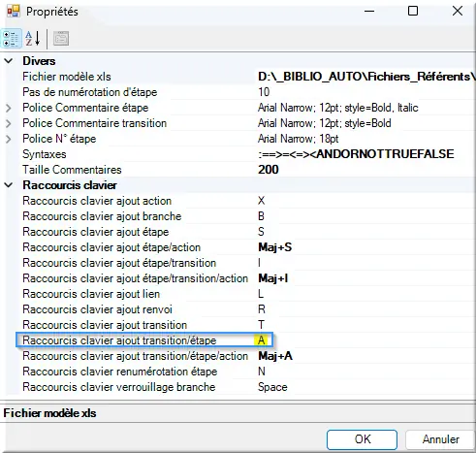Collapse the Raccourcis clavier category
This screenshot has width=476, height=453.
coord(9,185)
